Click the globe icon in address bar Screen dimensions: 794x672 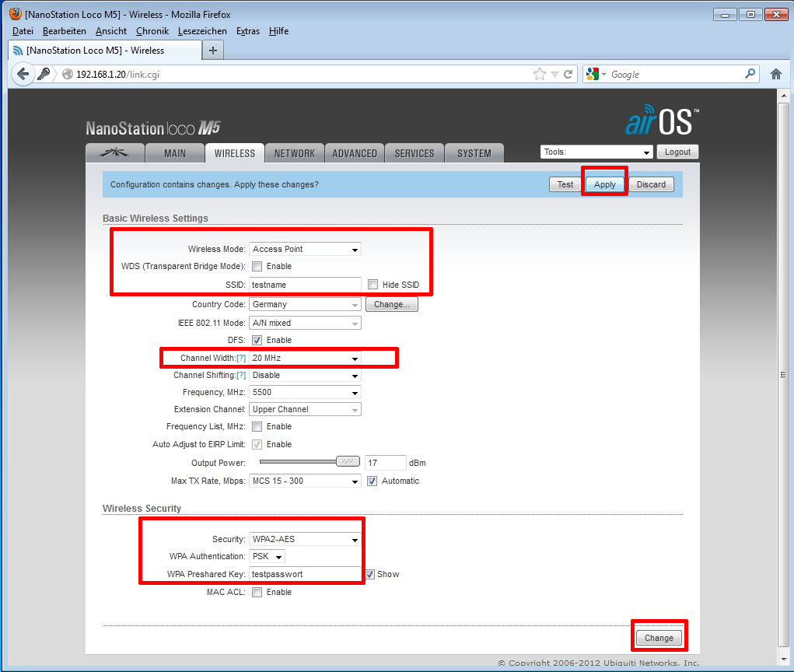[x=68, y=74]
